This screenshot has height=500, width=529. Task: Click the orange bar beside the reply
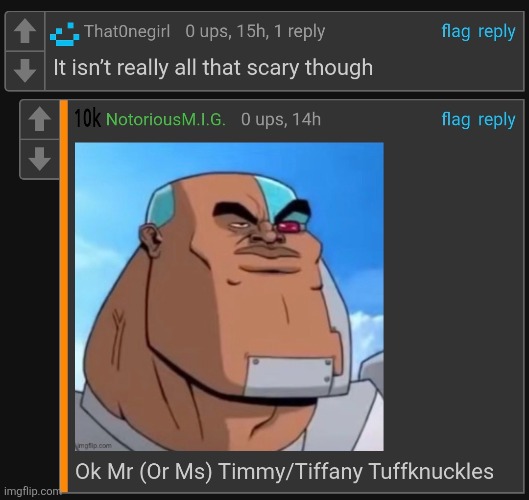coord(64,296)
